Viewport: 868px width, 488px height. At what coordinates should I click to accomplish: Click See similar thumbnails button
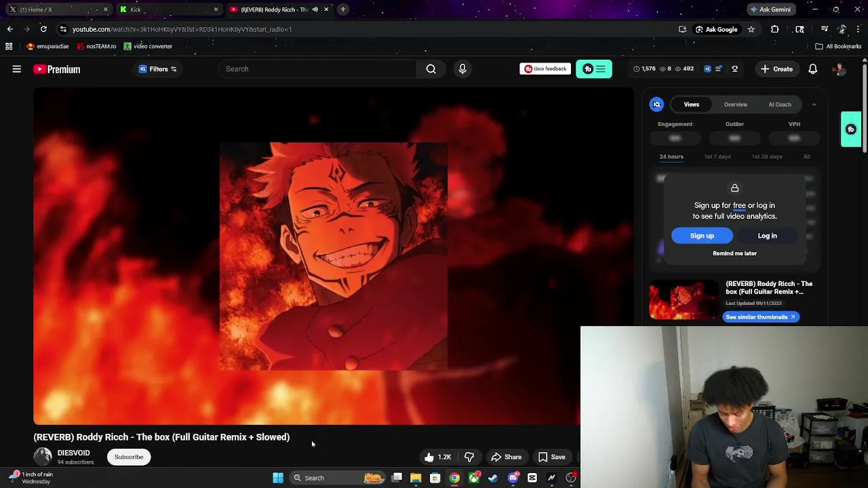click(x=761, y=317)
